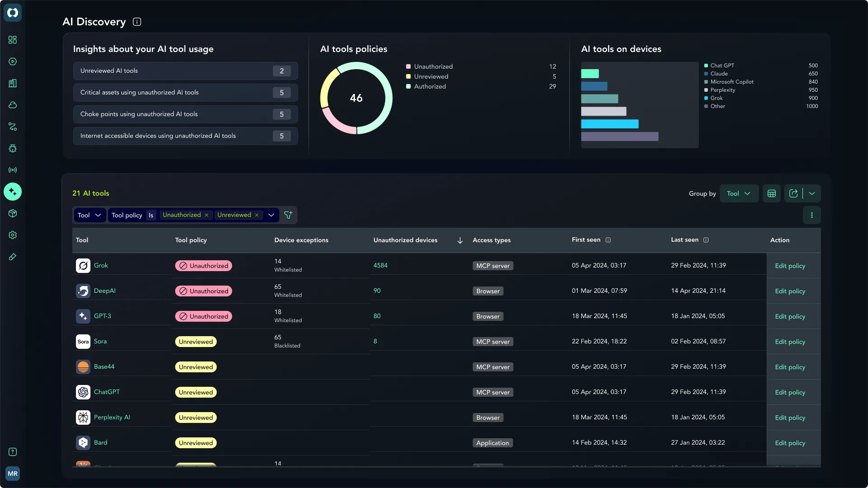Open Choke points using unauthorized AI tools
Screen dimensions: 868x488
[185, 114]
